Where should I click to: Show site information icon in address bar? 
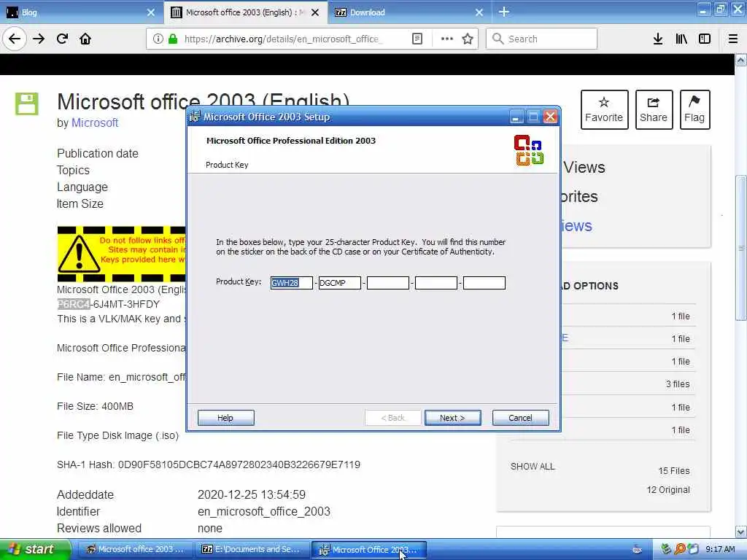click(158, 39)
